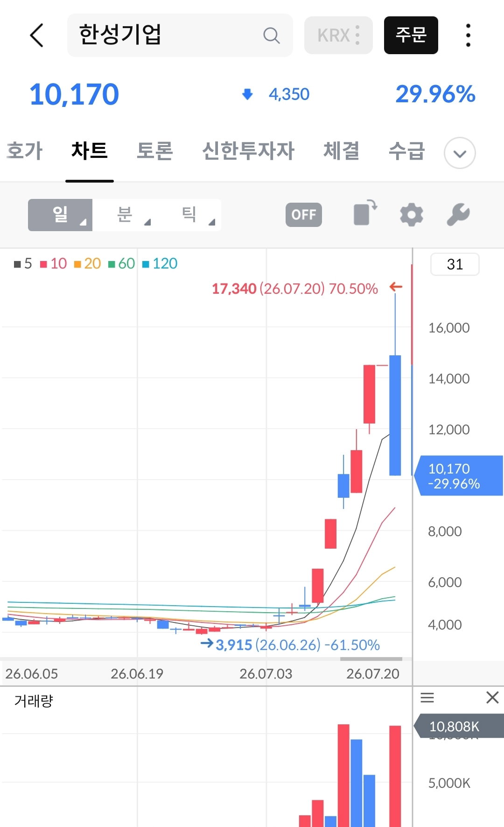Toggle the 120-day moving average legend
This screenshot has width=504, height=827.
[x=160, y=263]
